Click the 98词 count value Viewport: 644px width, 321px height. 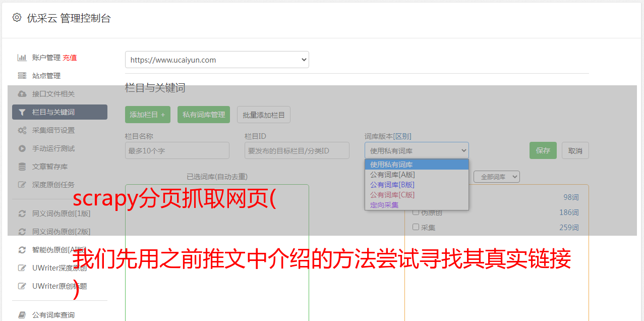point(571,197)
